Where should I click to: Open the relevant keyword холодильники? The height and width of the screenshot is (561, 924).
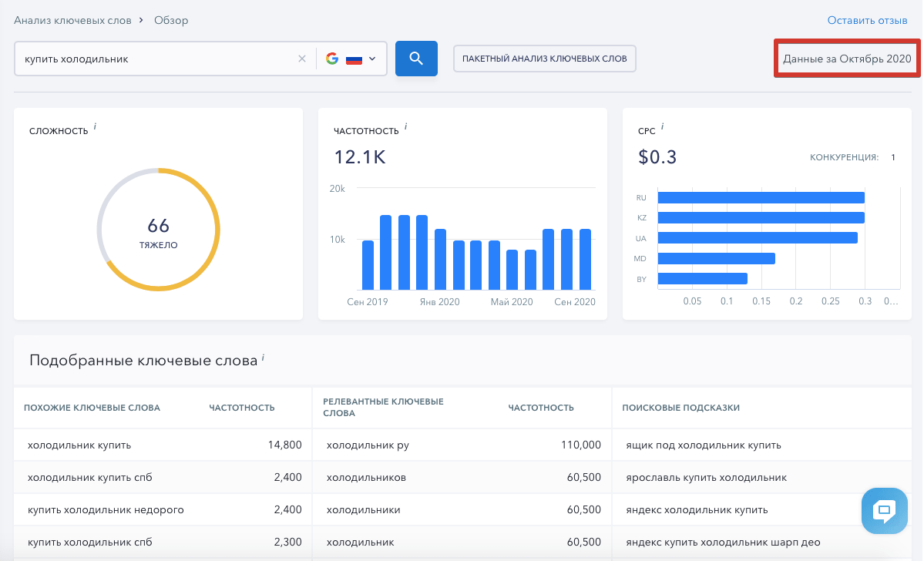tap(363, 509)
